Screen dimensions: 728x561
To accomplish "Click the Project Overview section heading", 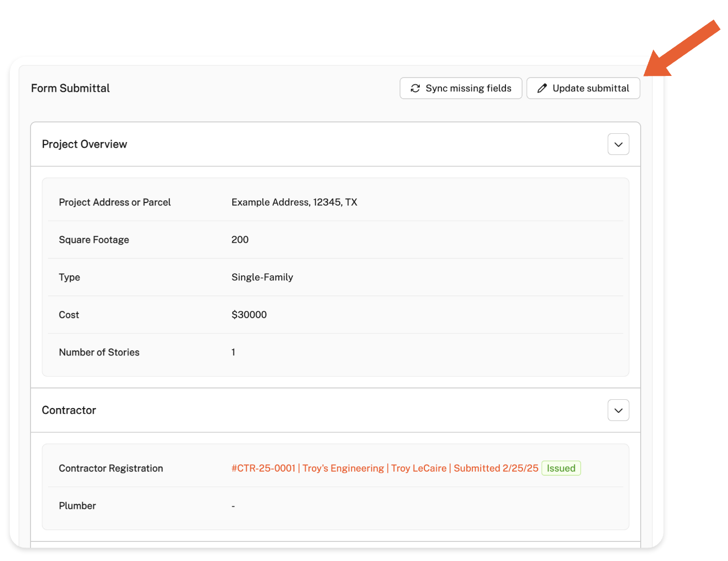I will tap(84, 144).
